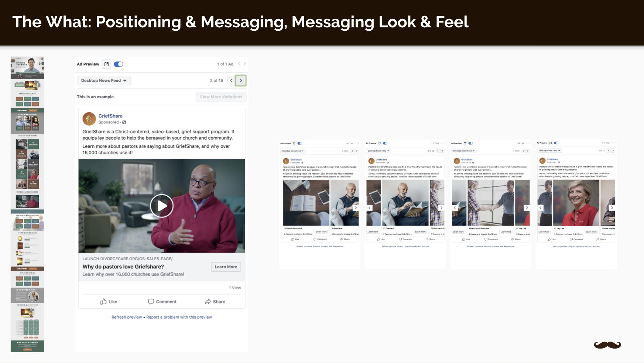Toggle Ad Preview switch in the Christ-Centered carousel preview
This screenshot has width=644, height=363.
pos(300,143)
